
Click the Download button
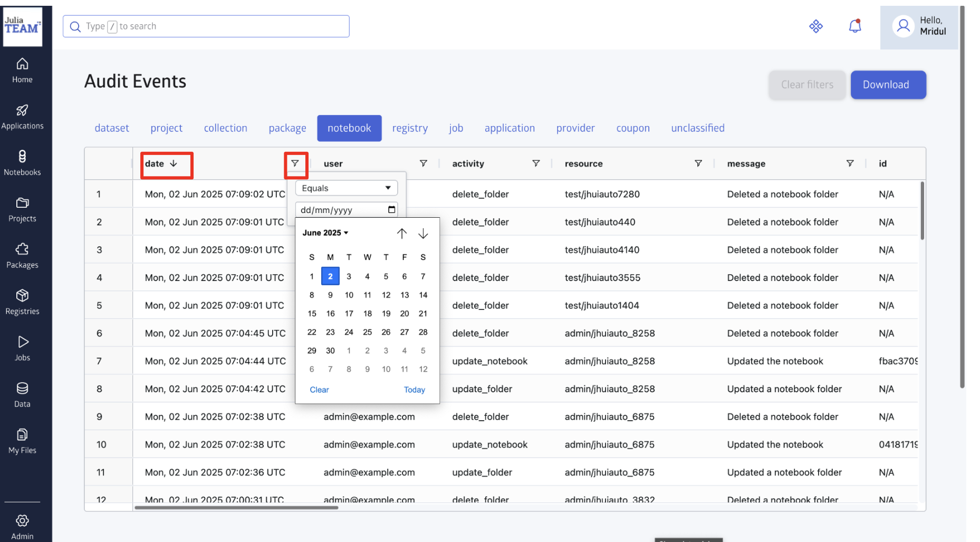pyautogui.click(x=888, y=85)
